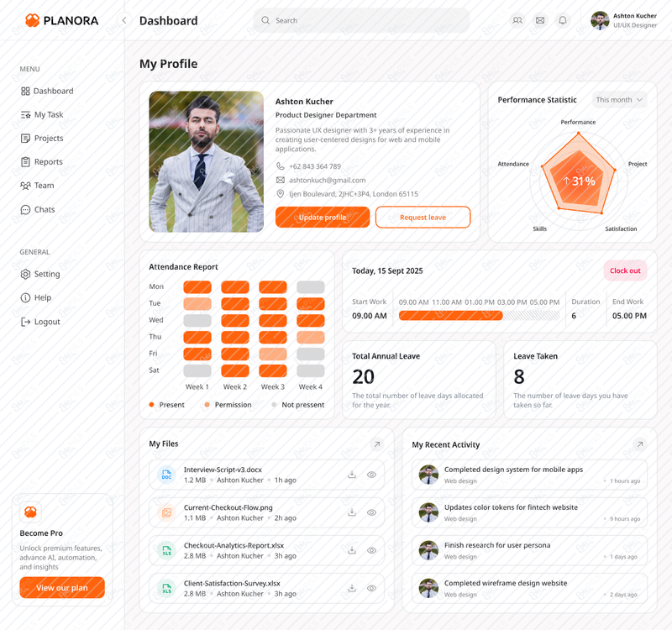
Task: Download Interview-Script-v3.docx file
Action: pyautogui.click(x=352, y=475)
